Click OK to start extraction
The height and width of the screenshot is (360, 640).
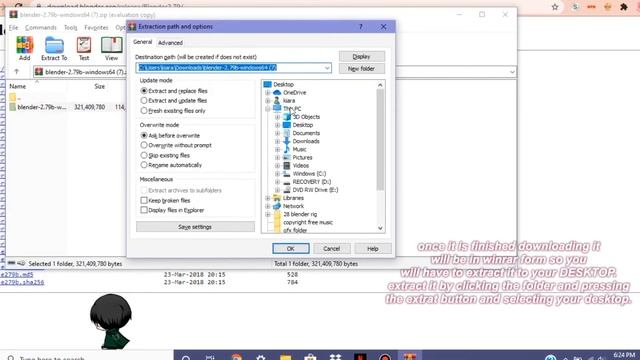pos(291,249)
